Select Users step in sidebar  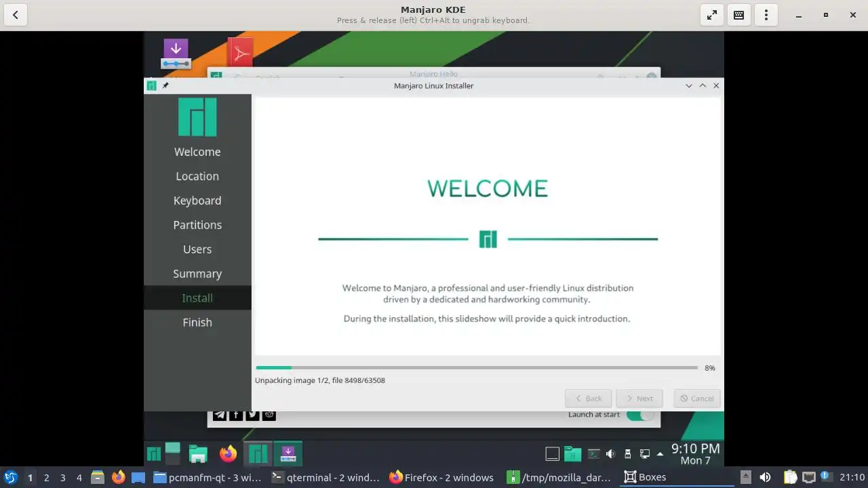197,249
